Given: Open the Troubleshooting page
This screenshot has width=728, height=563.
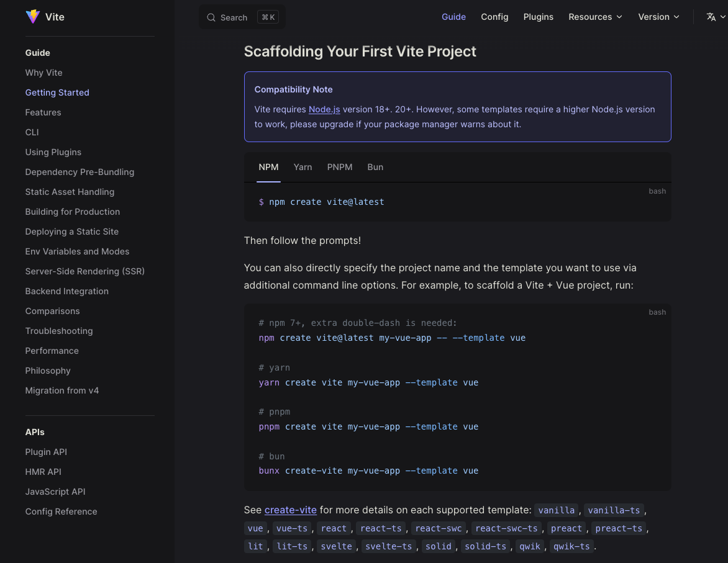Looking at the screenshot, I should 59,331.
